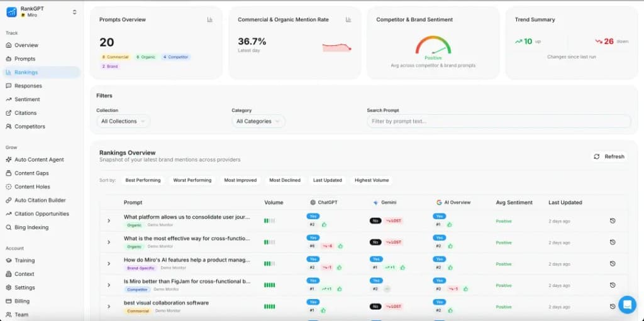The width and height of the screenshot is (644, 321).
Task: Open the All Collections dropdown
Action: [123, 121]
